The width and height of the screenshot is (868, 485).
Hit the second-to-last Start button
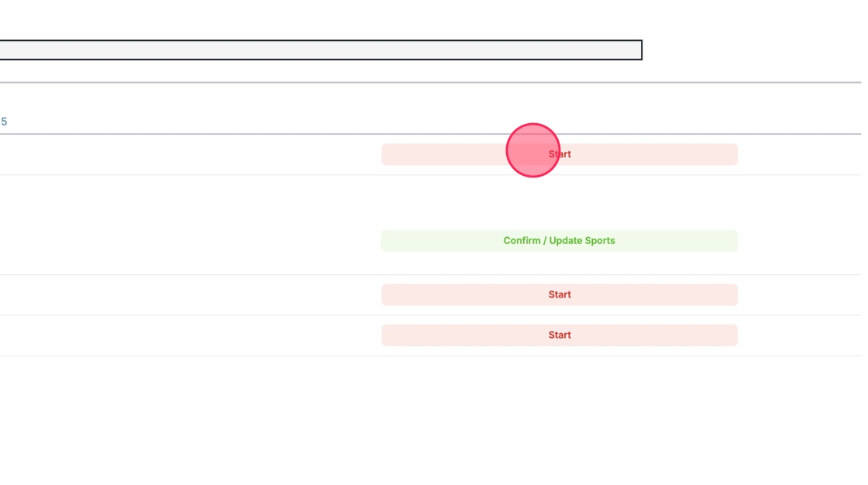[x=559, y=294]
